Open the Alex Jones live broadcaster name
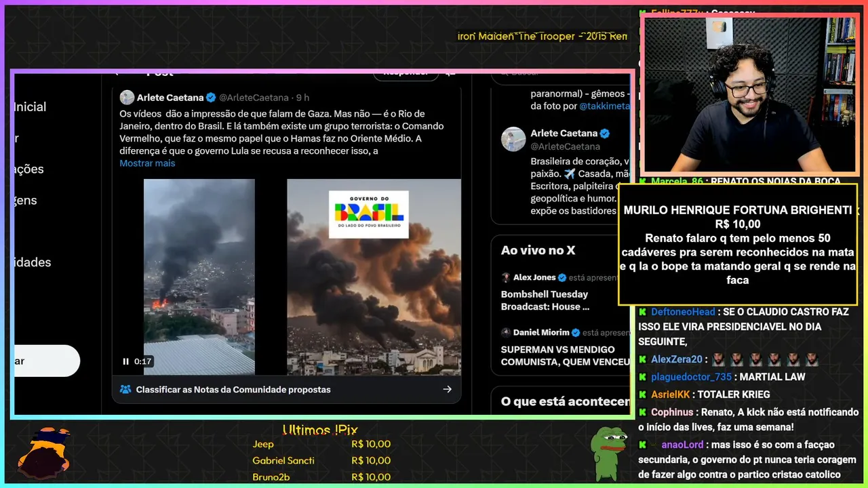The width and height of the screenshot is (868, 488). (534, 277)
